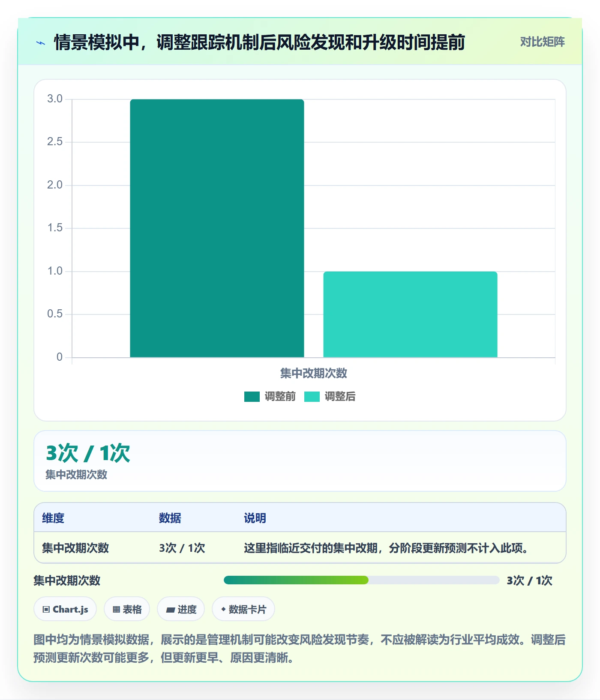Click the bar icon in the 进度 chip

click(170, 610)
